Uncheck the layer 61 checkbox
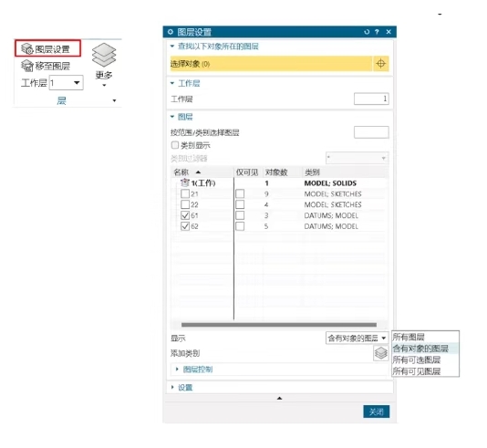 coord(185,215)
